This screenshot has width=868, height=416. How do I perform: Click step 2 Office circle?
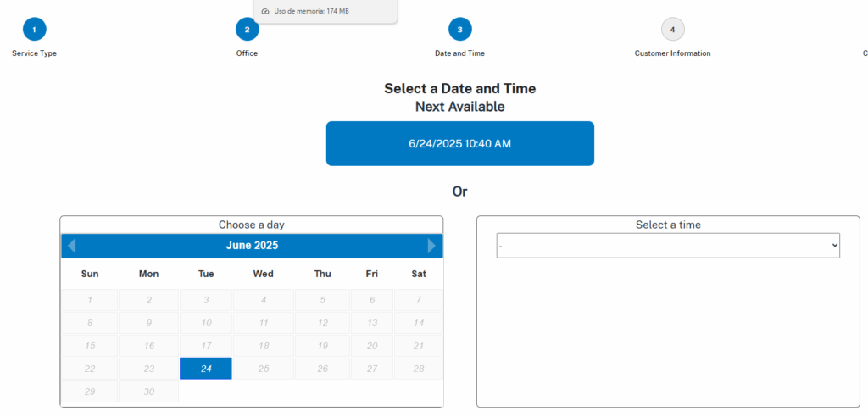[x=247, y=30]
